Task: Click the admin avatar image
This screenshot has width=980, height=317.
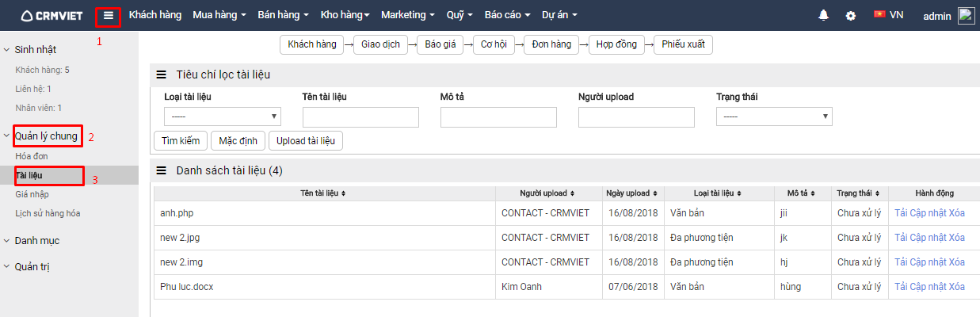Action: click(967, 15)
